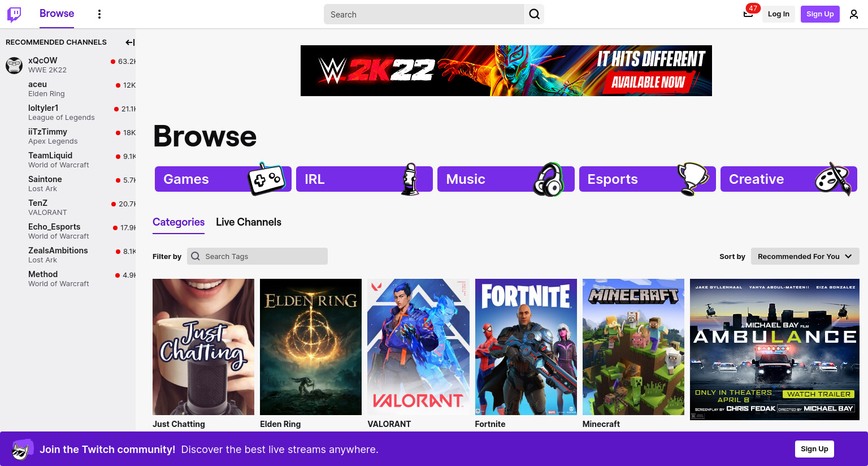Focus the Search Tags filter field

257,256
